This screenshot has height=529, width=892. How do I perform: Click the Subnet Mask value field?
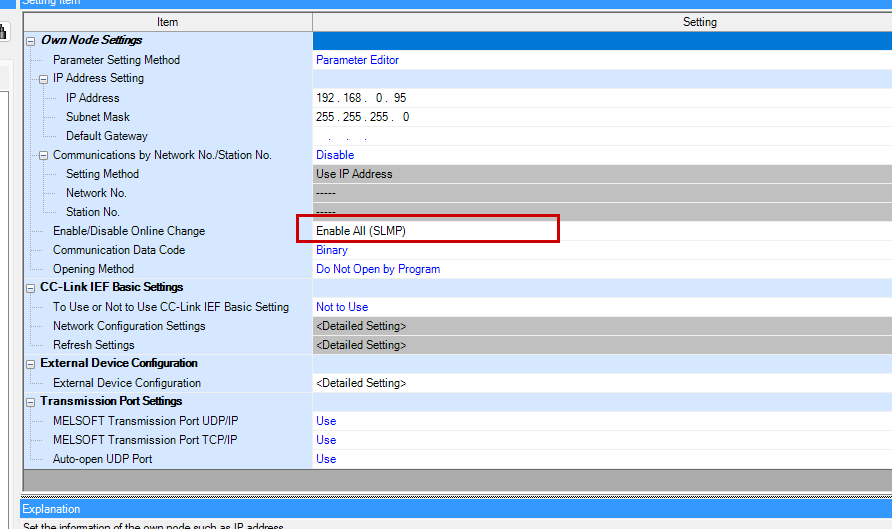pos(362,117)
